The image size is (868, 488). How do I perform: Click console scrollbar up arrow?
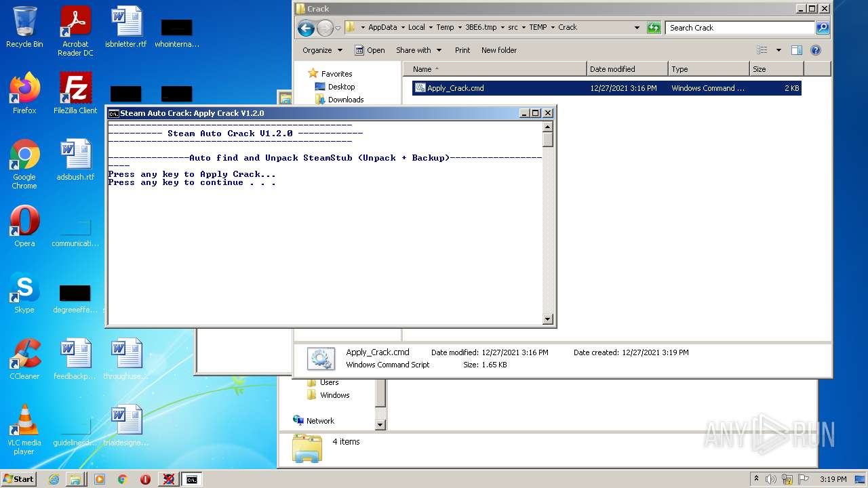(x=548, y=127)
